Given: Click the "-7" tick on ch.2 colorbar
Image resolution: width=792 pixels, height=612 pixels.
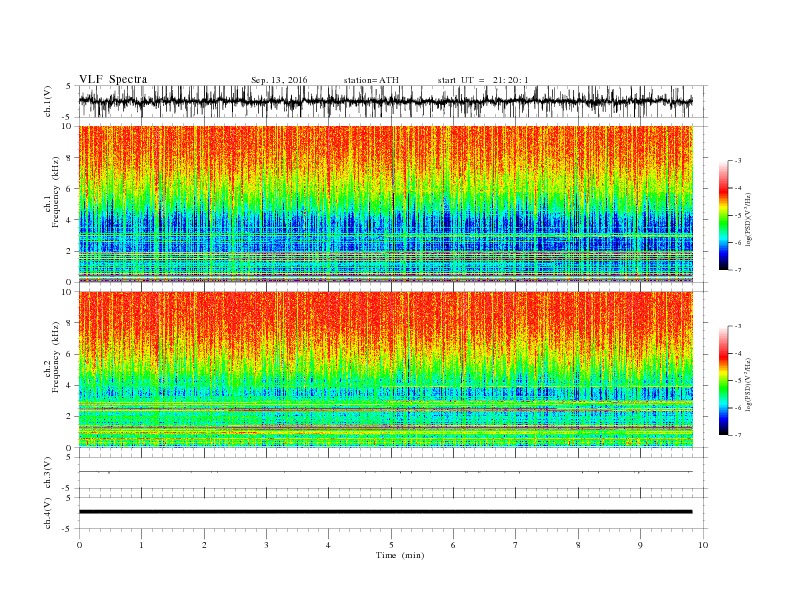Looking at the screenshot, I should [x=737, y=435].
